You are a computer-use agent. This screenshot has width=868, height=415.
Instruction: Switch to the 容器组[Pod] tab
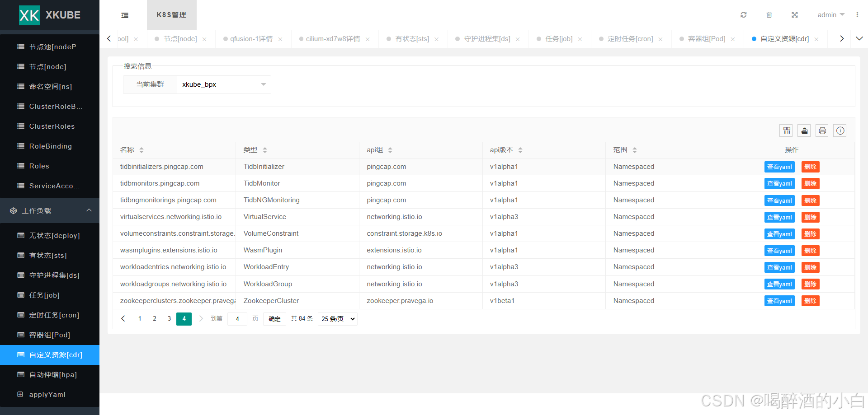coord(706,39)
